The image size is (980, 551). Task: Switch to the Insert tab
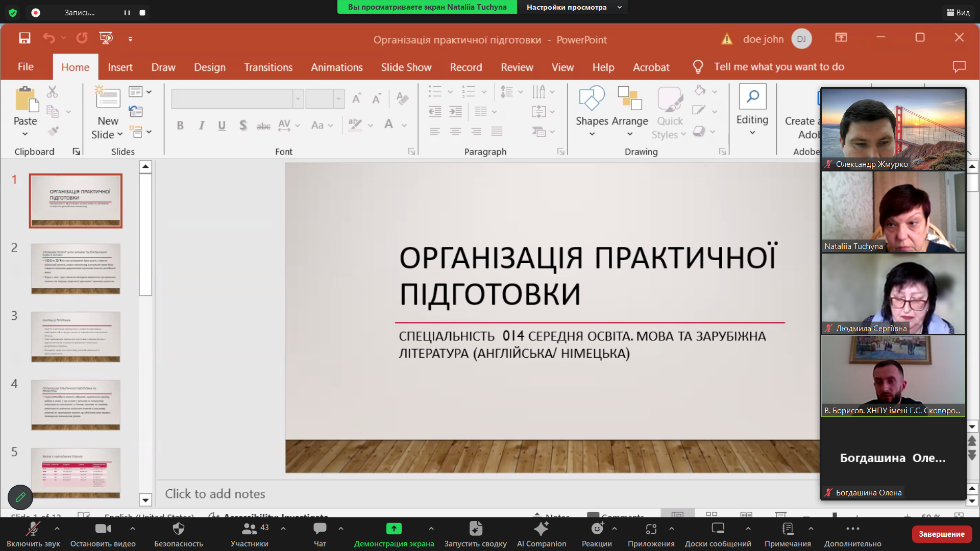coord(120,67)
